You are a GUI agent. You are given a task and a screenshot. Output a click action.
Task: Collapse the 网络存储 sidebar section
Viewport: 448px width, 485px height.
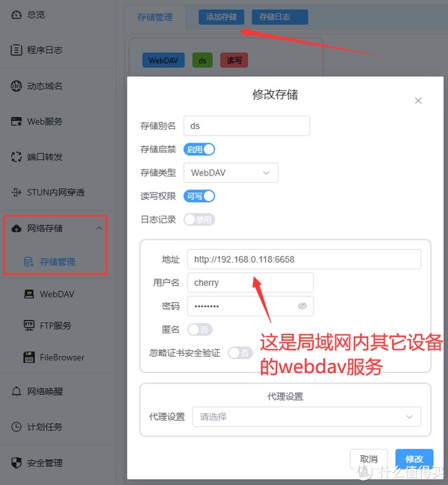pos(99,228)
